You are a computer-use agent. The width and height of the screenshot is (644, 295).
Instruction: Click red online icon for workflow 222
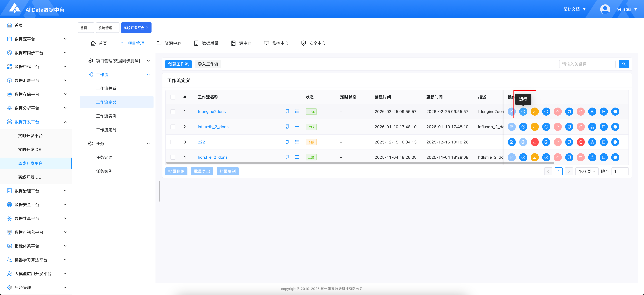(534, 142)
